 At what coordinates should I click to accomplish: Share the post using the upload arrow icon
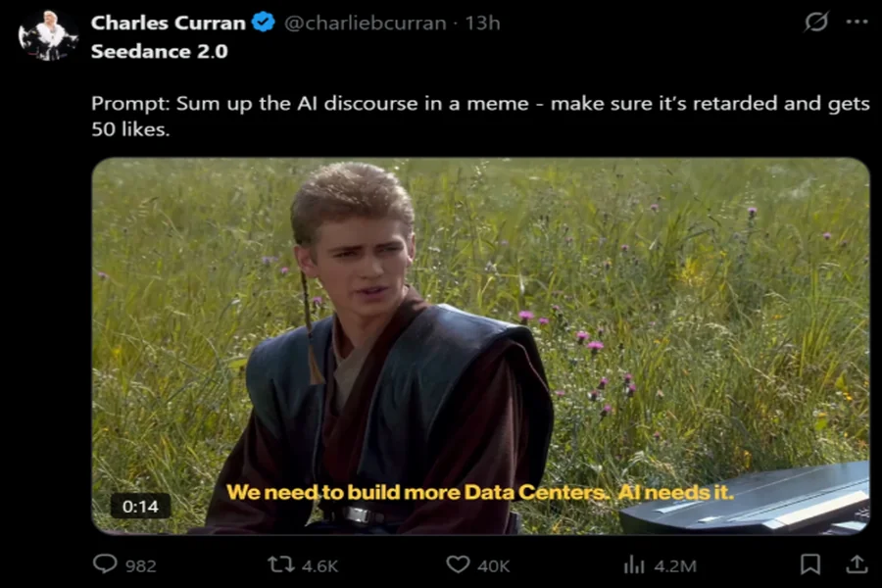pos(857,564)
